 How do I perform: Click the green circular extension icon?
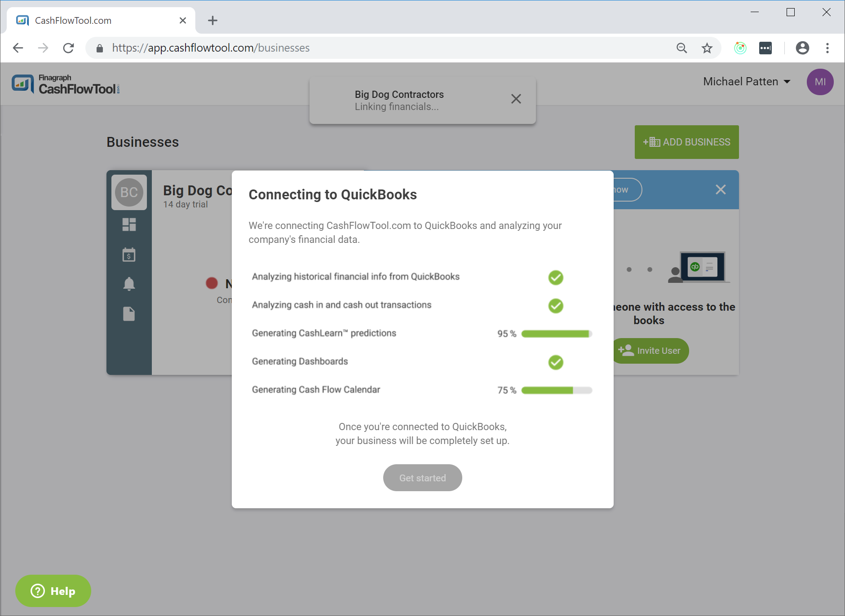click(740, 48)
